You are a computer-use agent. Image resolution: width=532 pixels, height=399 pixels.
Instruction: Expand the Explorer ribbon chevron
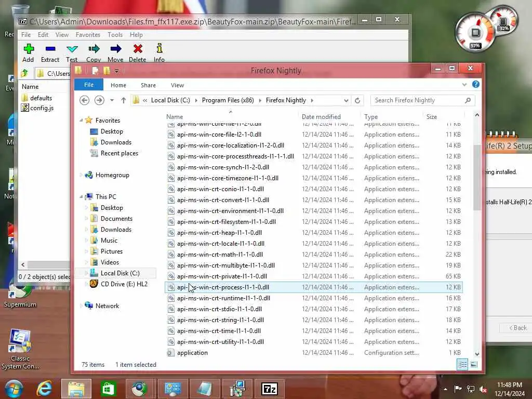point(464,85)
